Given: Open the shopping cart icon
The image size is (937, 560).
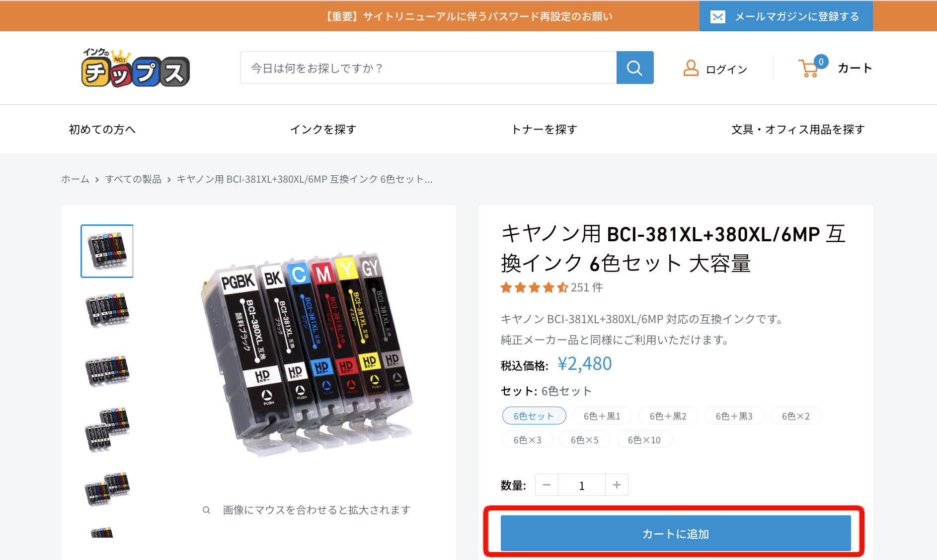Looking at the screenshot, I should click(x=809, y=68).
